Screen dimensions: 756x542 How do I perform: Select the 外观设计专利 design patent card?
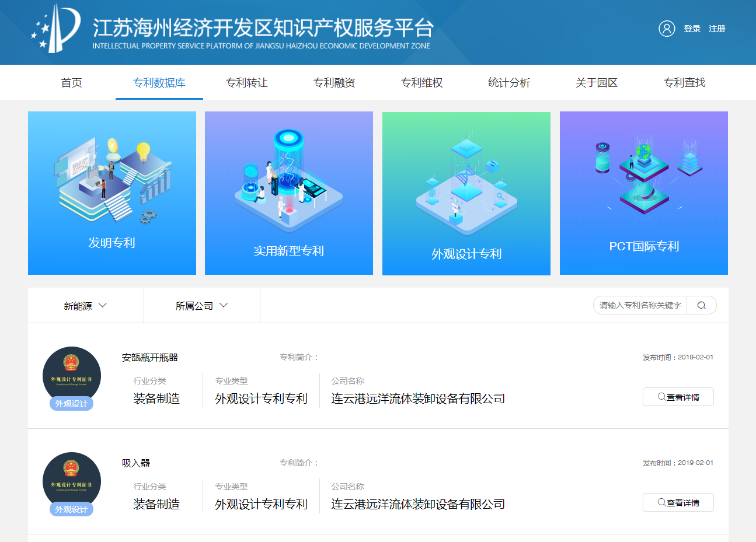point(466,193)
